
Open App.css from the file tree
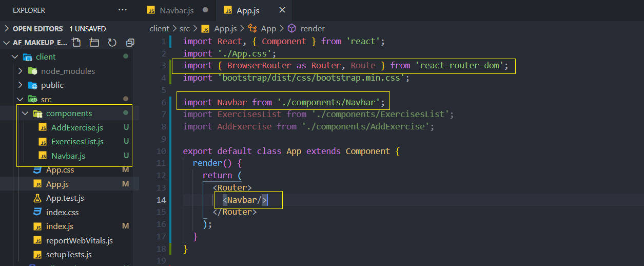click(x=60, y=169)
